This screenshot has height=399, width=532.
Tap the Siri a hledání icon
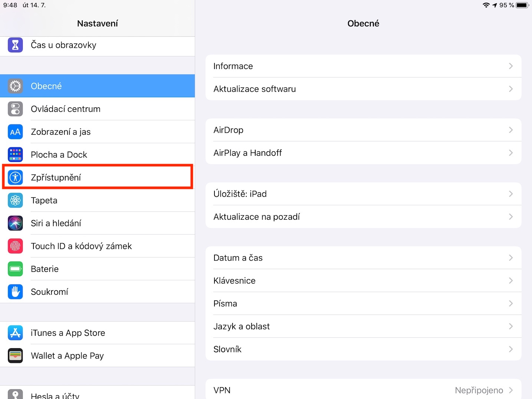[15, 223]
